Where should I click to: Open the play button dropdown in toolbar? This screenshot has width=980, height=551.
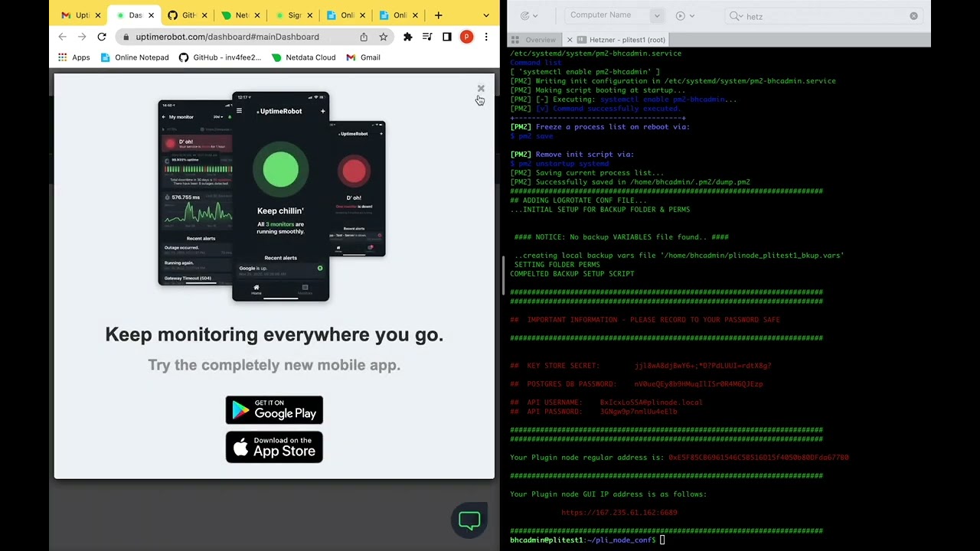684,15
